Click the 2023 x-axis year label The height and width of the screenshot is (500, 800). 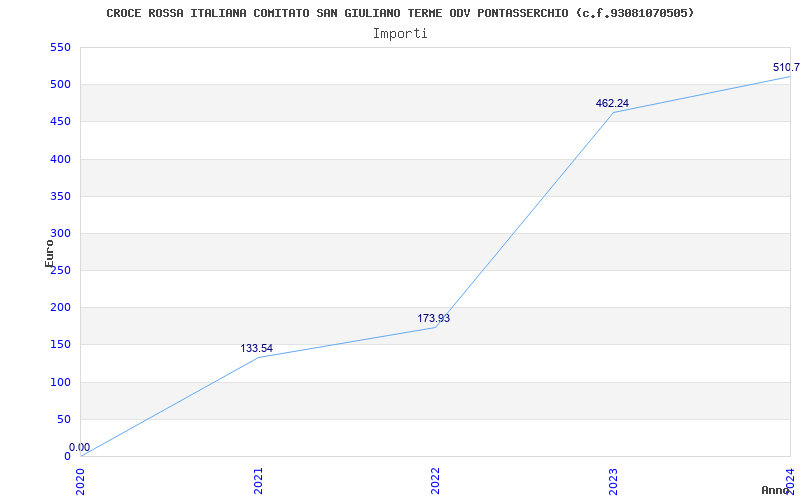[x=613, y=481]
